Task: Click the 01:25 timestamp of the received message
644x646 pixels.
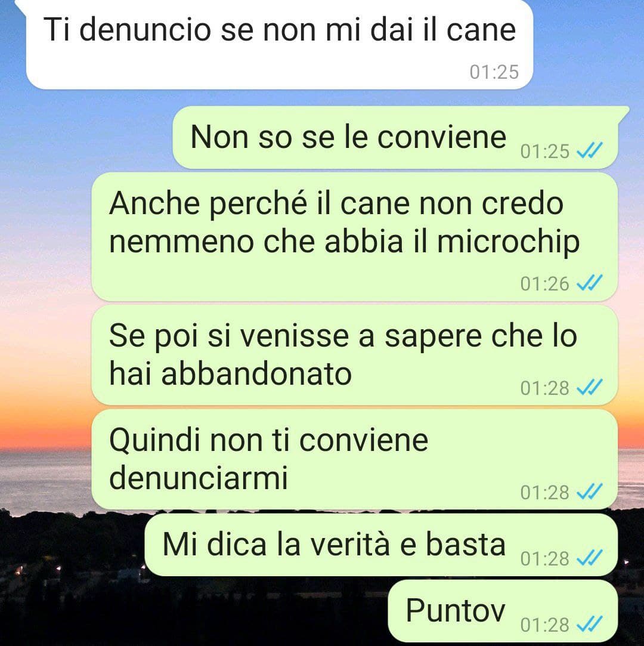Action: click(494, 72)
